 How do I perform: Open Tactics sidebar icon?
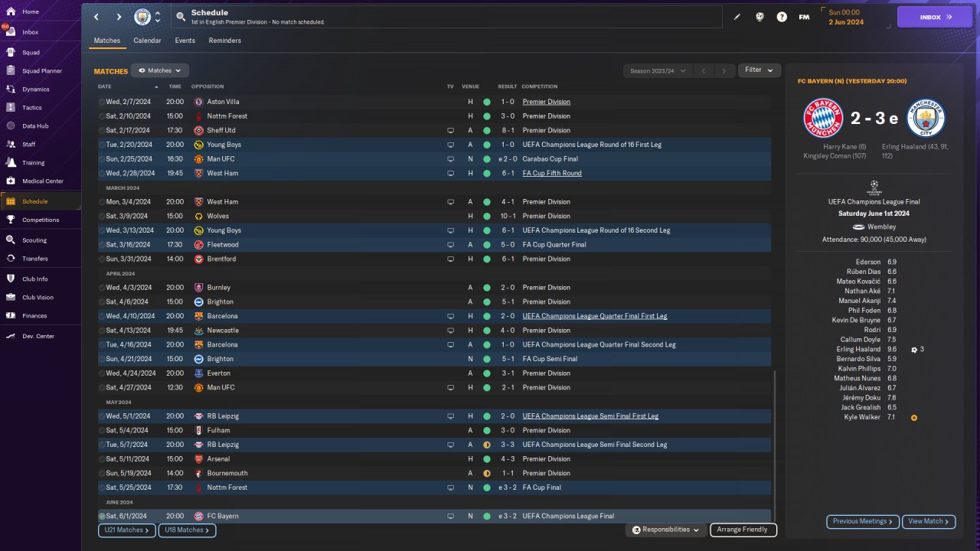[x=11, y=108]
